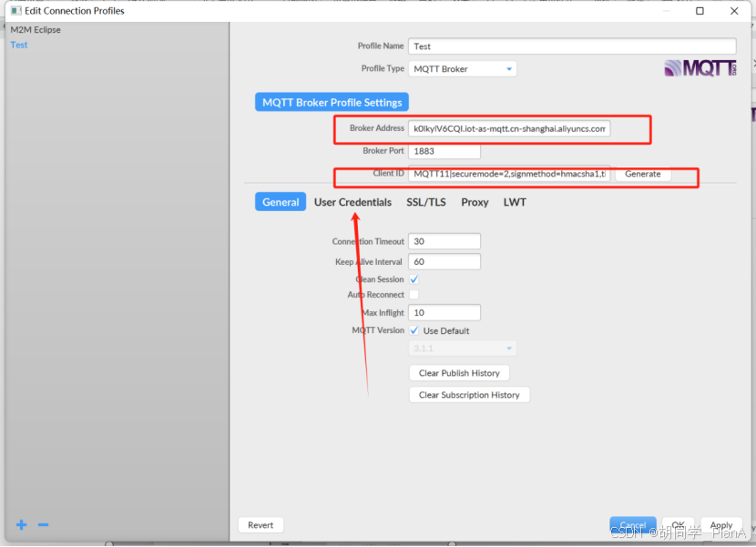Viewport: 756px width, 547px height.
Task: Remove selected profile with minus icon
Action: [x=44, y=524]
